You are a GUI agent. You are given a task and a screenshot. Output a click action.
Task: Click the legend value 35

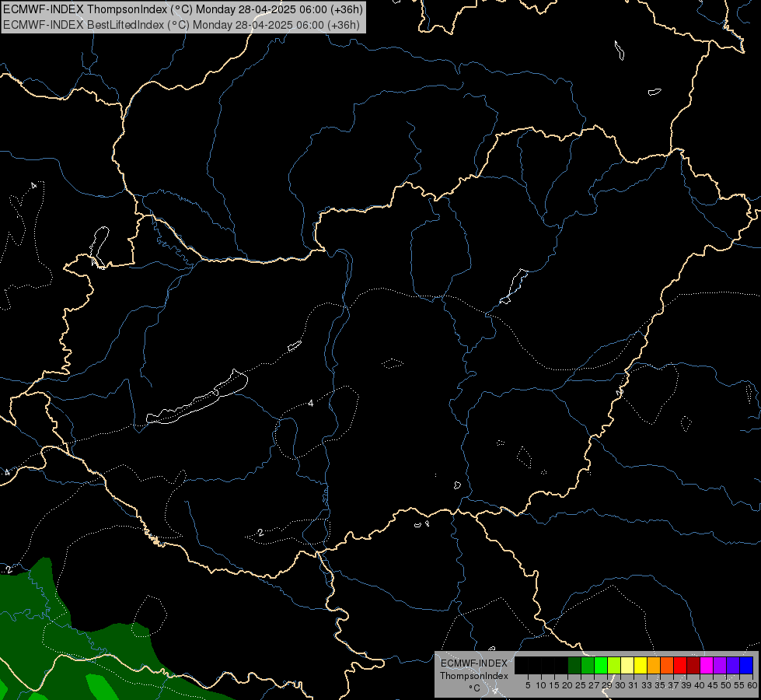point(660,685)
